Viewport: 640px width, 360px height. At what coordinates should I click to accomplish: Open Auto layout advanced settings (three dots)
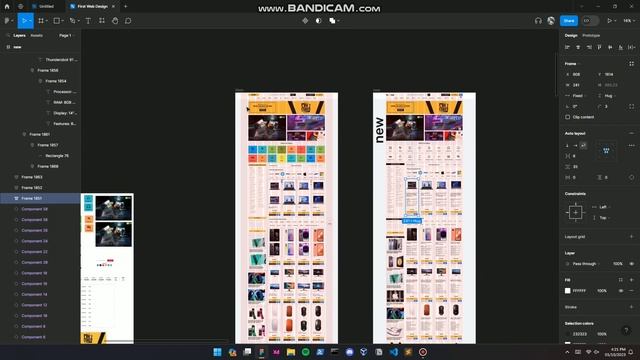pos(631,145)
